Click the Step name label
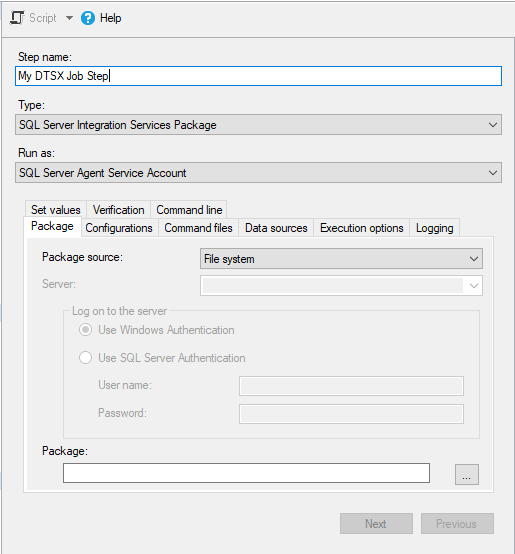This screenshot has height=554, width=515. [45, 57]
